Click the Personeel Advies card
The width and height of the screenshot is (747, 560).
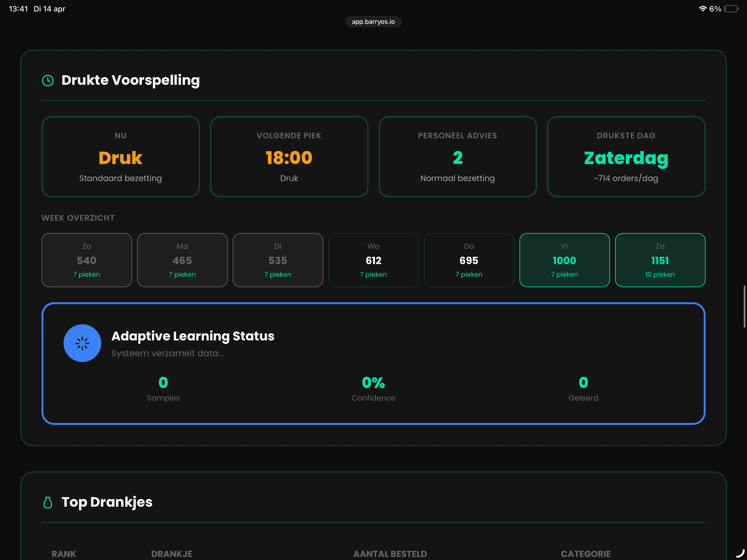click(x=458, y=157)
